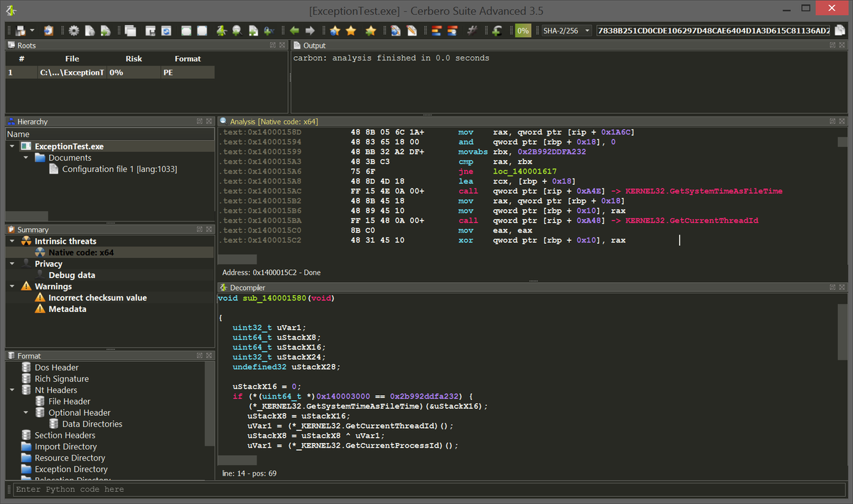Viewport: 853px width, 504px height.
Task: Click the green curved arrow toolbar icon
Action: pos(497,31)
